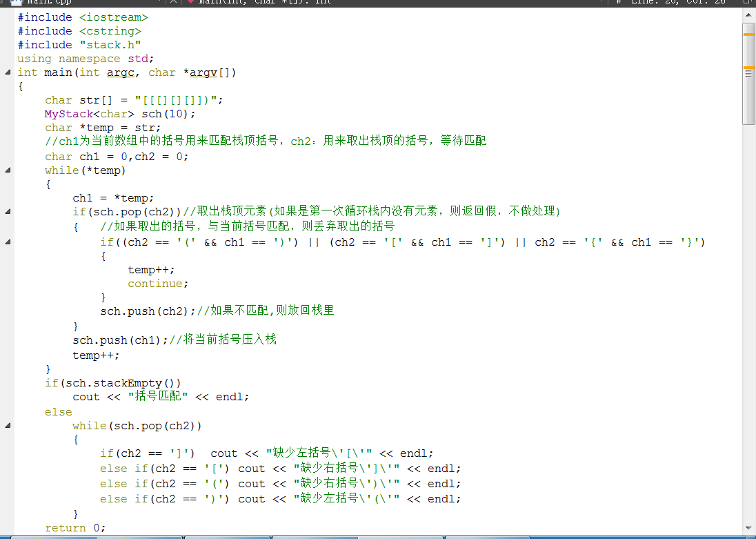Collapse the while(*temp) loop fold marker

coord(8,170)
